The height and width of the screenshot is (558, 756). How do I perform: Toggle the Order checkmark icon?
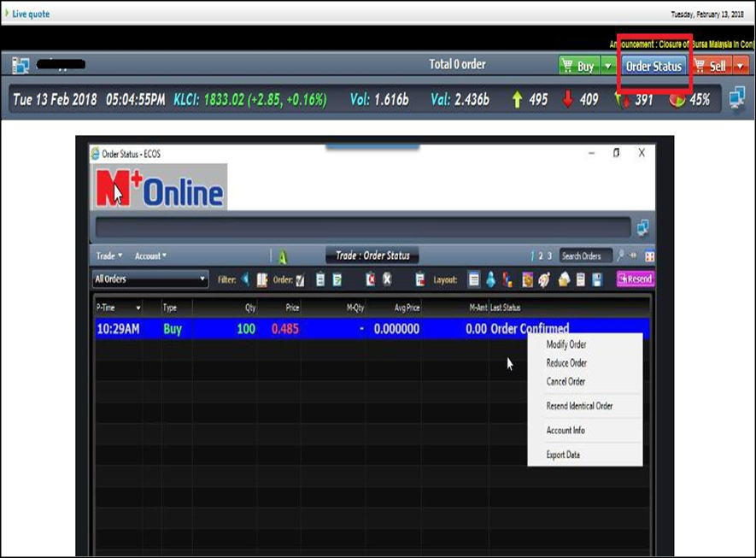pos(300,279)
